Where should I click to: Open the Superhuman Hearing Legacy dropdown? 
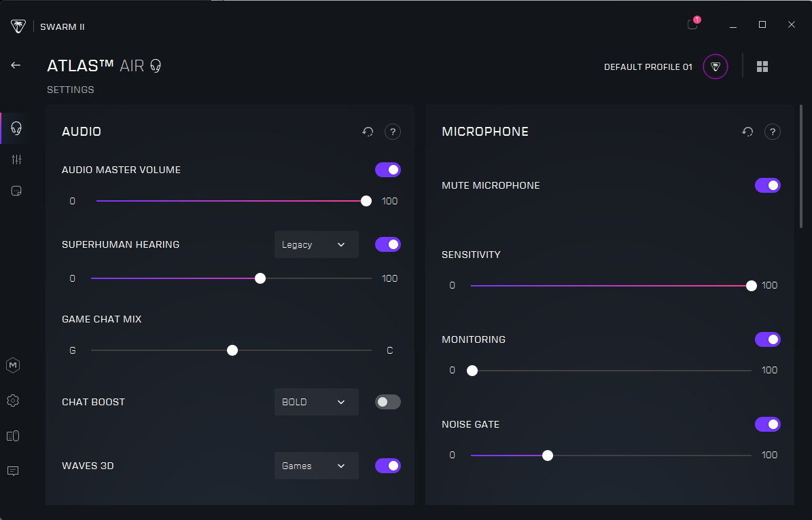[x=317, y=244]
